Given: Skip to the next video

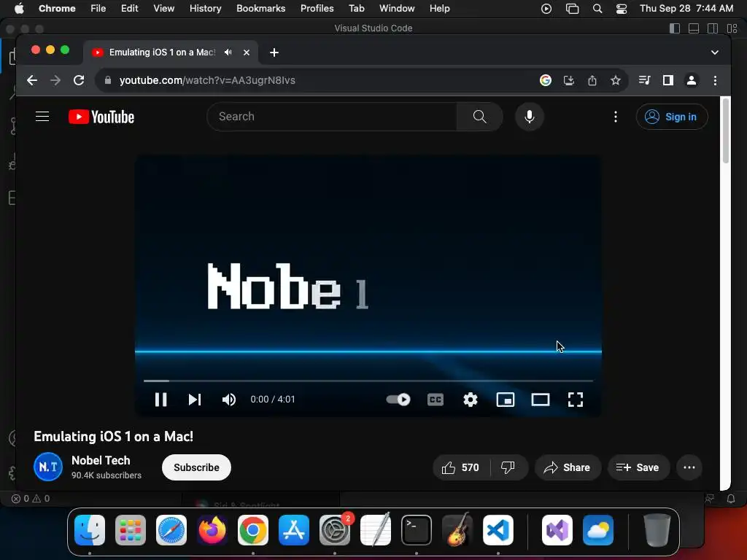Looking at the screenshot, I should (x=194, y=400).
